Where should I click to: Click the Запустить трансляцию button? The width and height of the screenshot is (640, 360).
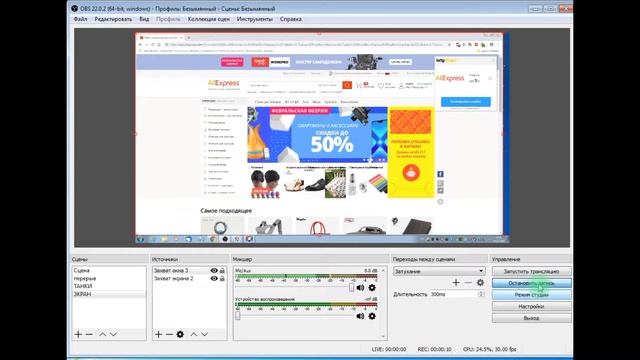[531, 271]
